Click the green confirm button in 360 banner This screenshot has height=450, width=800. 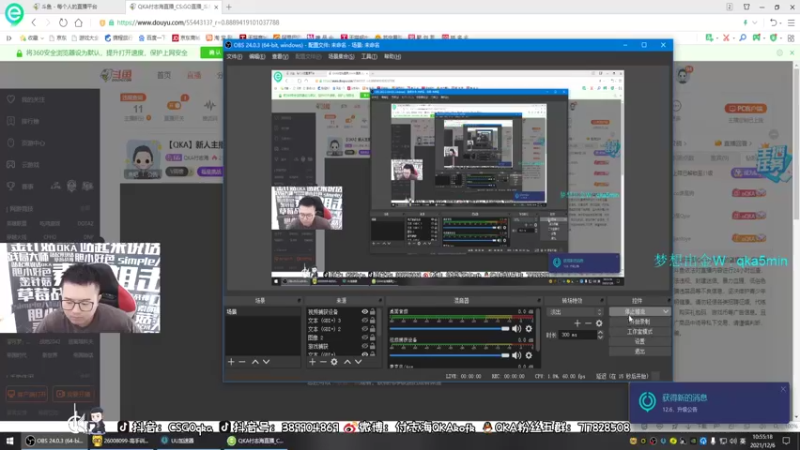click(213, 53)
